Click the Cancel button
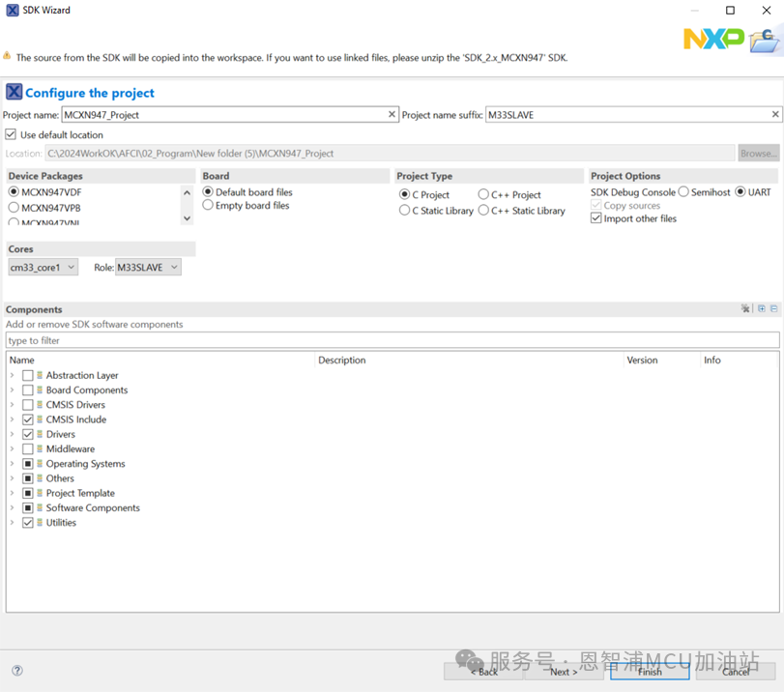The image size is (784, 692). (736, 672)
